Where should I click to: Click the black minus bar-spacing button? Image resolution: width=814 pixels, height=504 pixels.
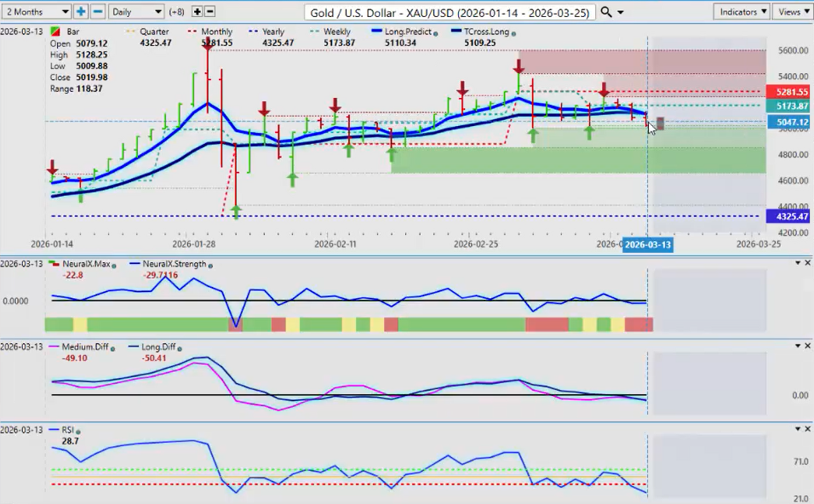(210, 12)
